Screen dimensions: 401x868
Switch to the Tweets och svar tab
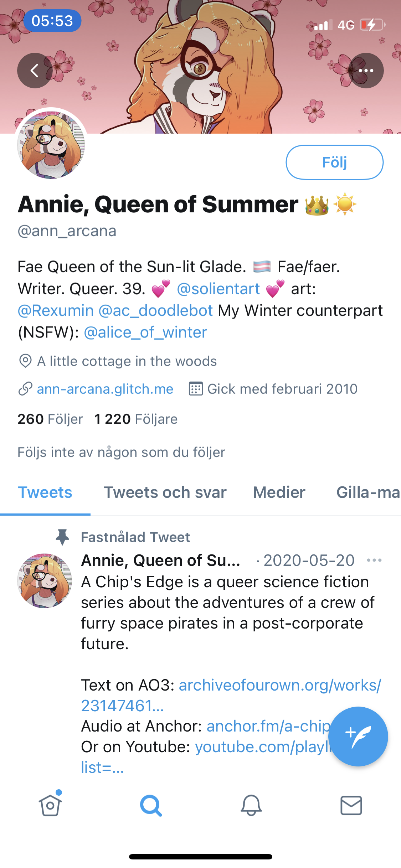coord(165,492)
